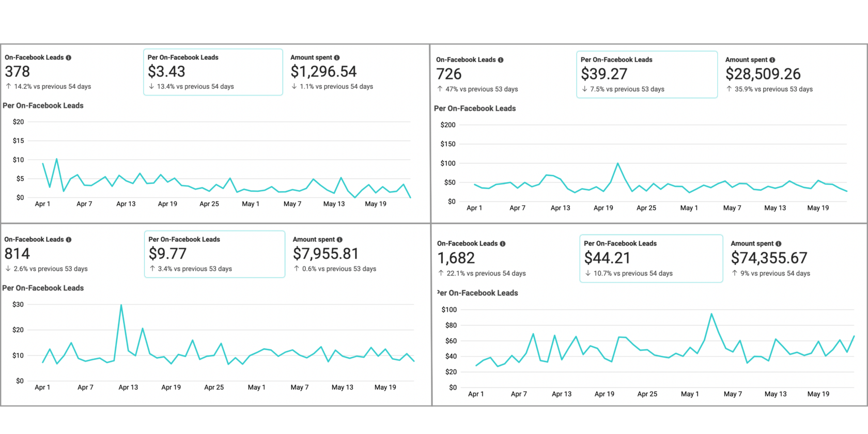
Task: Click '3.4% vs previous 53 days' text
Action: tap(195, 269)
